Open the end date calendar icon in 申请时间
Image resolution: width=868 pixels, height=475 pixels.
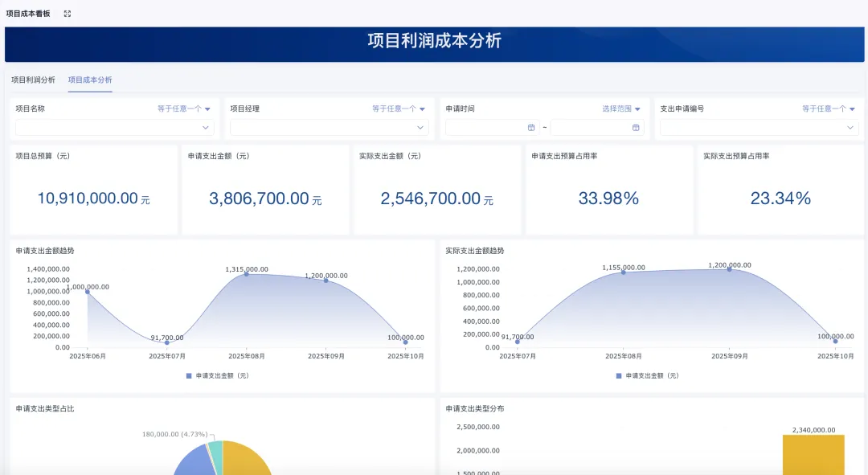636,127
